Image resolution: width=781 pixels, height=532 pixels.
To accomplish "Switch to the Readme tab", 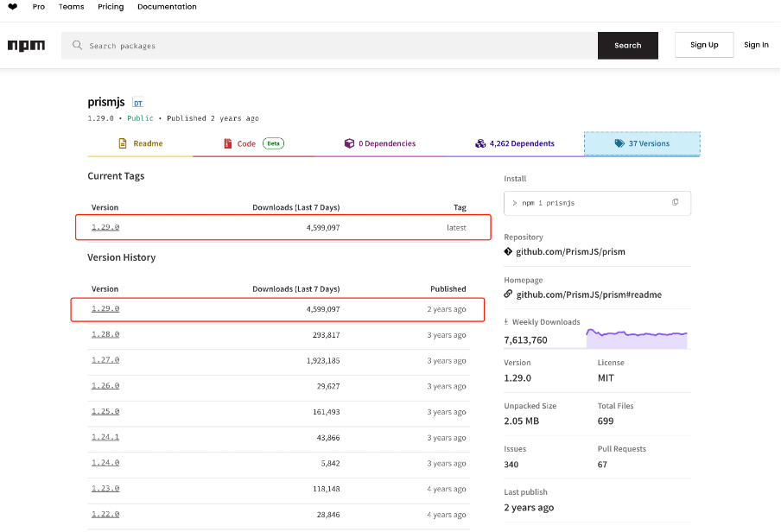I will (141, 143).
